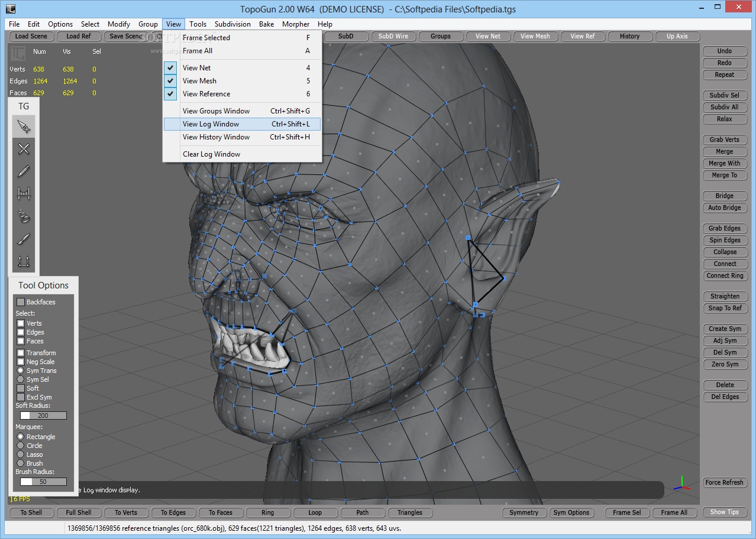Tick the Faces selection checkbox

coord(21,341)
